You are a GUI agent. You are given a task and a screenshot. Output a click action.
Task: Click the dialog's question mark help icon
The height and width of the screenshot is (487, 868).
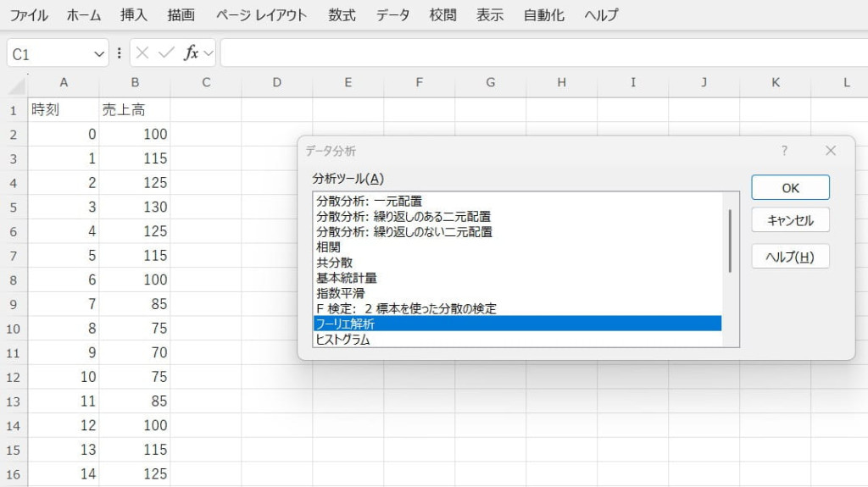coord(784,151)
